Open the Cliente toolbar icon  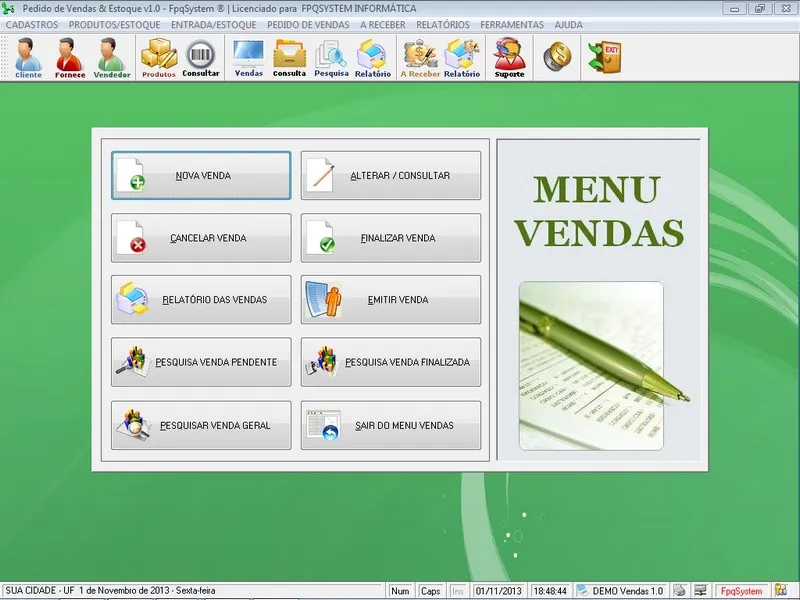(28, 58)
